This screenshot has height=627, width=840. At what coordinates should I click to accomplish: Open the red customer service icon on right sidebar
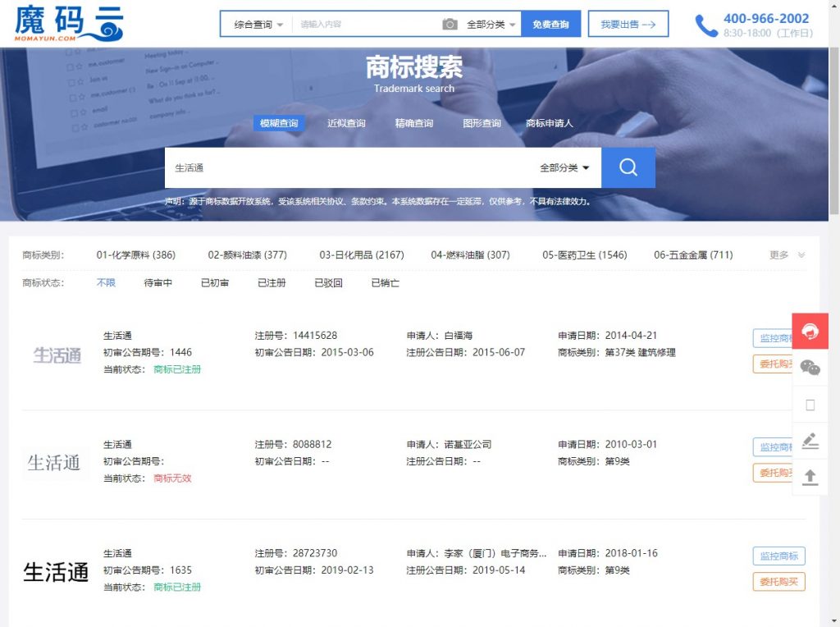[x=810, y=332]
